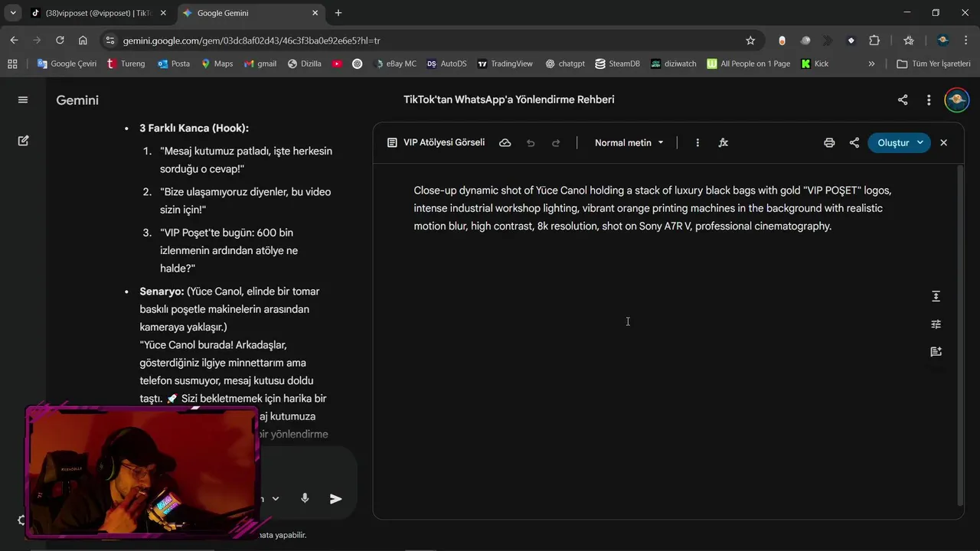This screenshot has width=980, height=551.
Task: Open the Gemini main menu hamburger
Action: tap(22, 99)
